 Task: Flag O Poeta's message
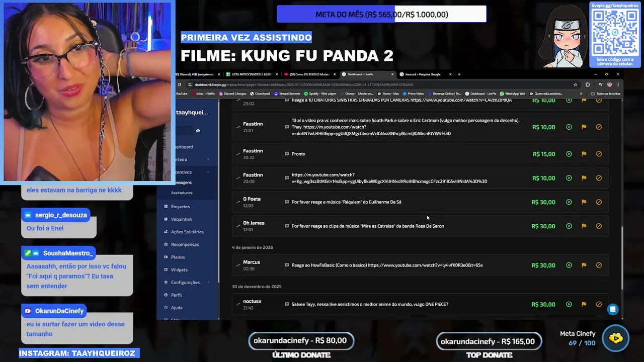[x=584, y=202]
